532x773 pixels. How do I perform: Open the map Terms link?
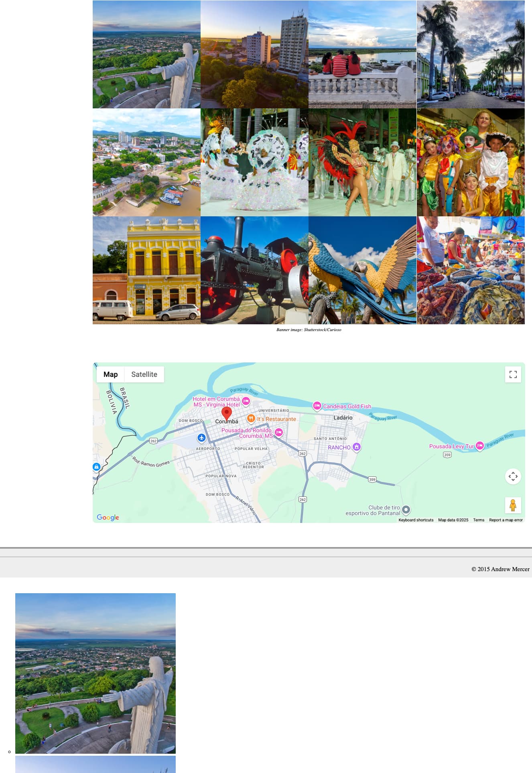[478, 520]
